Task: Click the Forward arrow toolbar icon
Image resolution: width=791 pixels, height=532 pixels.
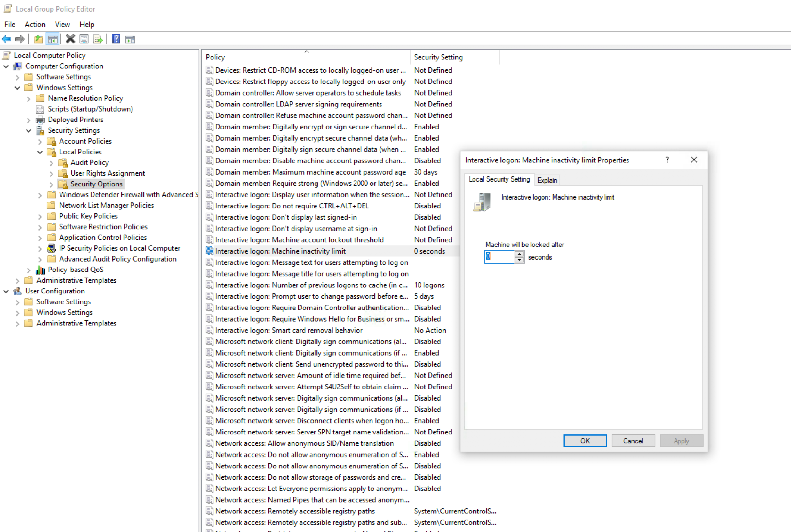Action: pos(20,39)
